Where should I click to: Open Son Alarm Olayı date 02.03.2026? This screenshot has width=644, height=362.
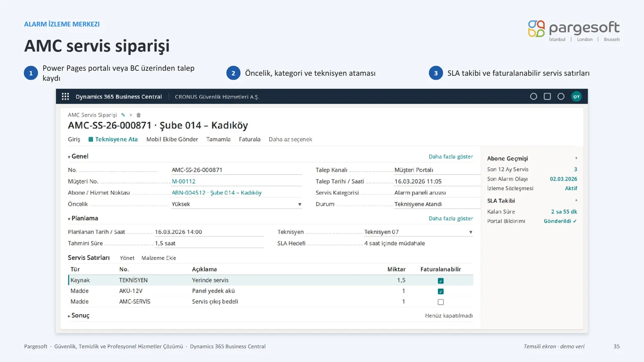tap(563, 179)
